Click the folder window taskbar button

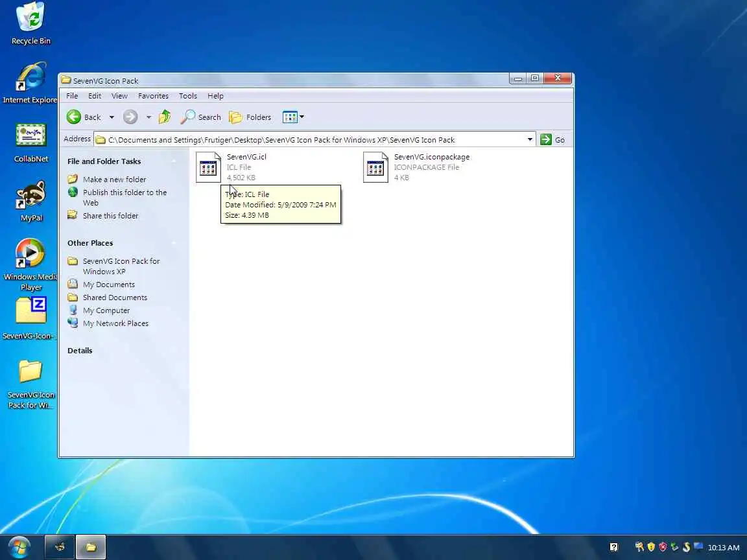[91, 547]
